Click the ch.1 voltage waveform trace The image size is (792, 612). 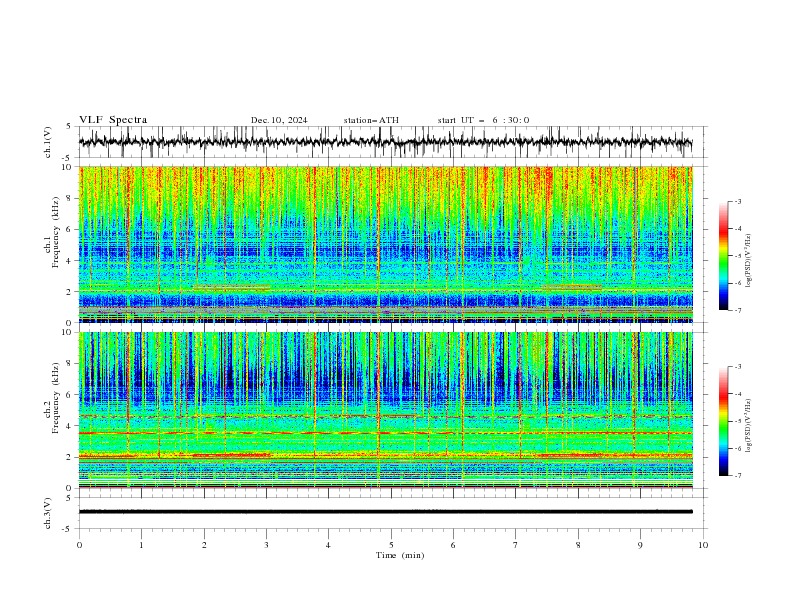pyautogui.click(x=385, y=142)
